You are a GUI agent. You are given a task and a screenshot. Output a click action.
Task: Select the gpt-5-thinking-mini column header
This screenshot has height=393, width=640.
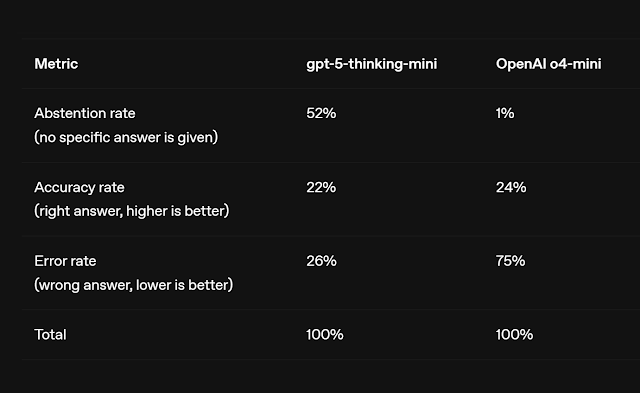point(371,64)
